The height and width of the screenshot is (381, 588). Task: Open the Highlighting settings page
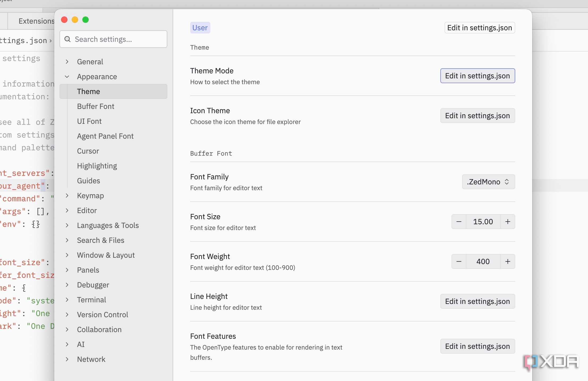[113, 166]
